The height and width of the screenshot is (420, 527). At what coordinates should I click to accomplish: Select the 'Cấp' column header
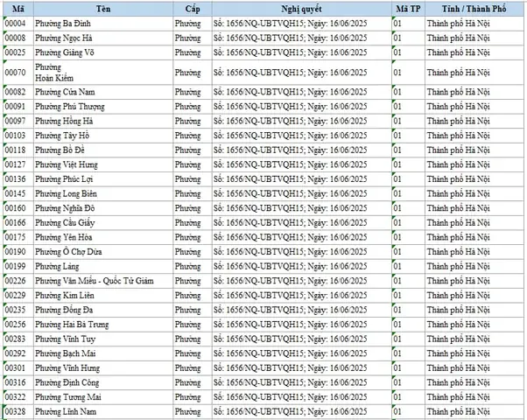[193, 9]
